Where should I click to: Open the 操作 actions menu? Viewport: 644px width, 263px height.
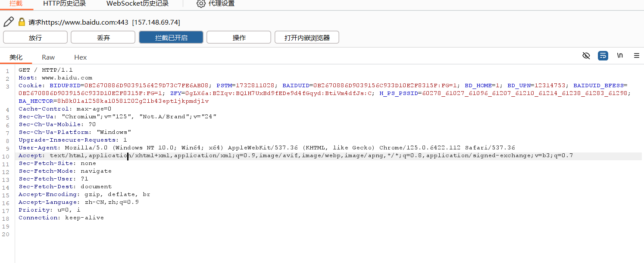coord(239,38)
